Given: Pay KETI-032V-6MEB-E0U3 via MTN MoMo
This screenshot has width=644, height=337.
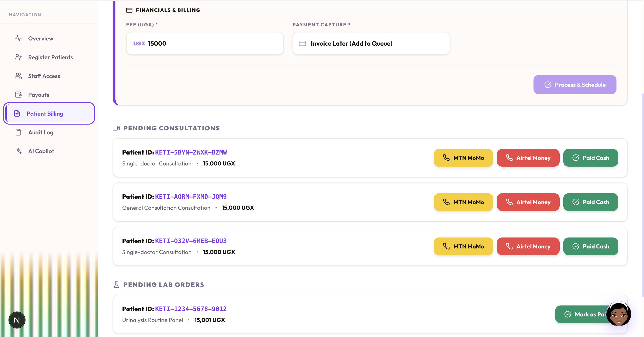Looking at the screenshot, I should click(x=463, y=246).
